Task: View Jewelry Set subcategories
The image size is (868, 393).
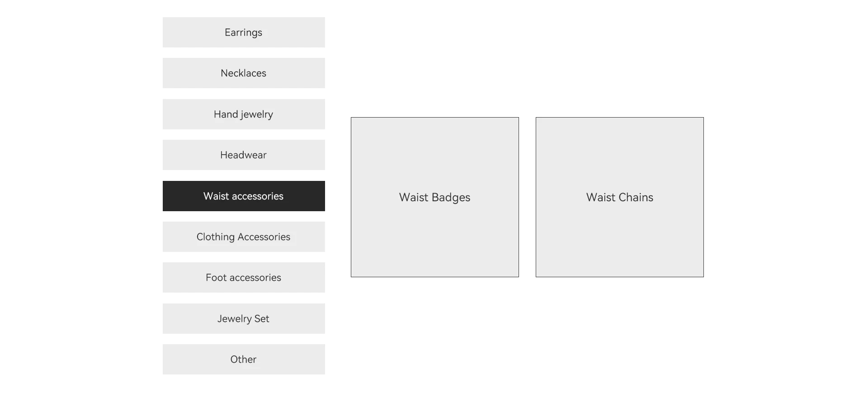Action: (x=244, y=319)
